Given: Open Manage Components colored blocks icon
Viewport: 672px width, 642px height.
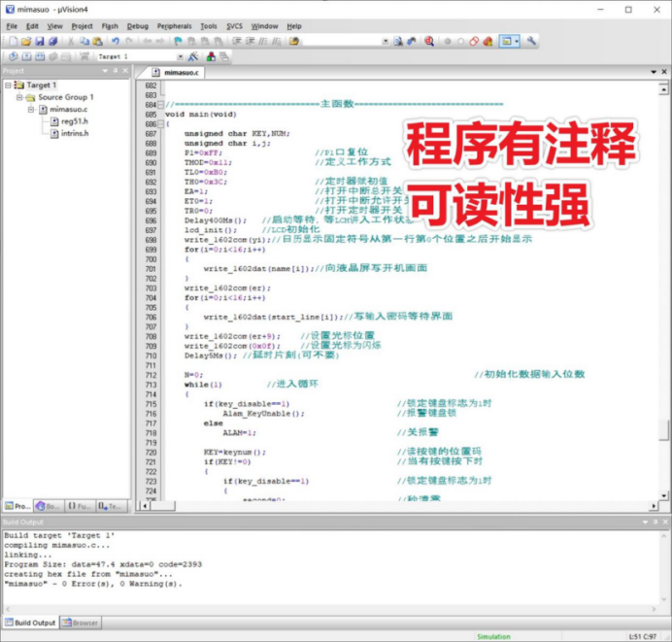Looking at the screenshot, I should (x=211, y=56).
